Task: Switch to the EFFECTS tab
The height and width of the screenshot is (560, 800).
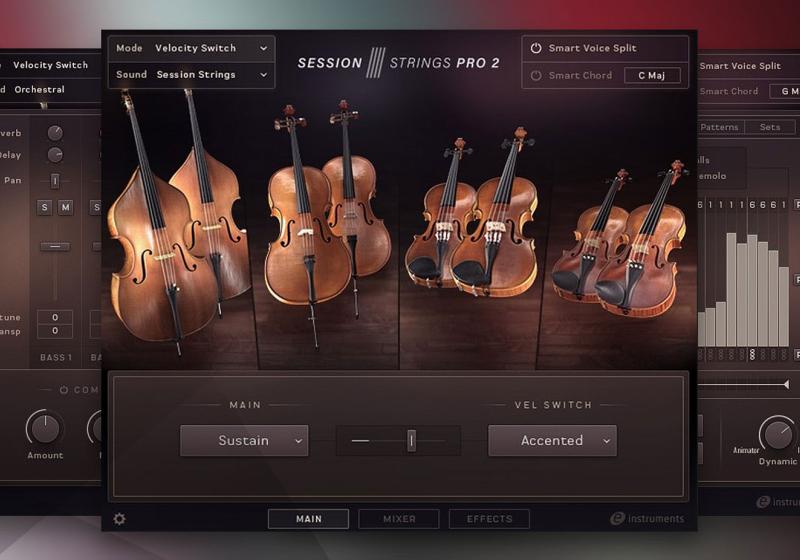Action: coord(489,519)
